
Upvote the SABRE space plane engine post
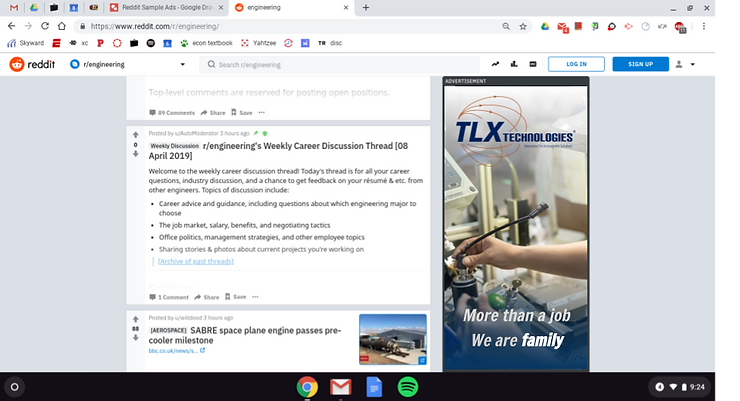click(x=135, y=319)
